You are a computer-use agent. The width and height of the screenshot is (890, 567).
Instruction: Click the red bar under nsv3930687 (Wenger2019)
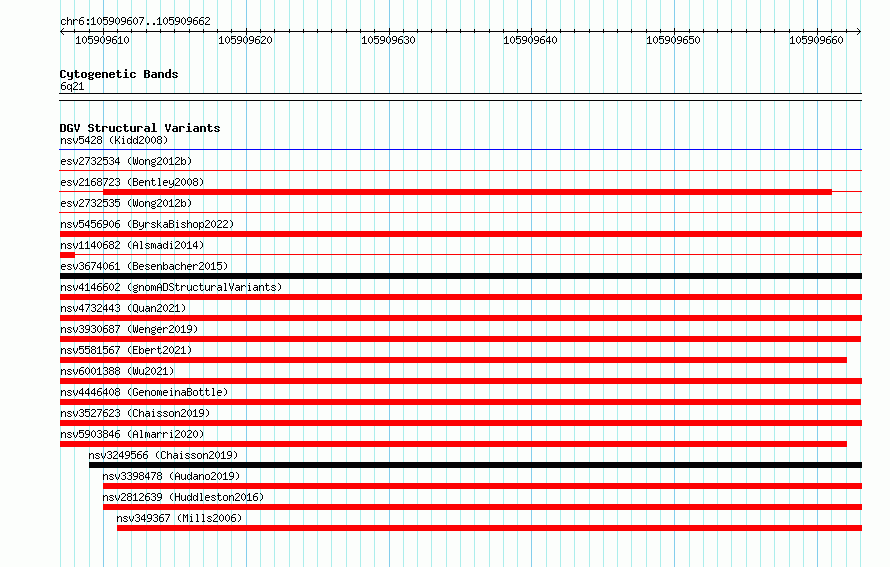point(460,339)
